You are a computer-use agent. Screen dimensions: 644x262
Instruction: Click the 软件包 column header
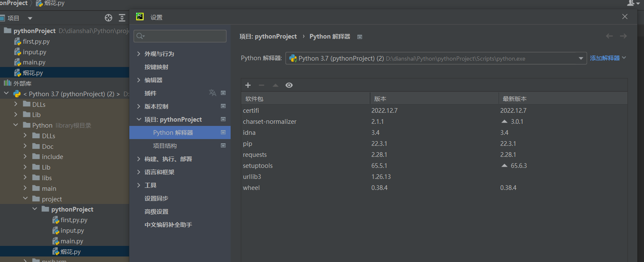tap(305, 99)
